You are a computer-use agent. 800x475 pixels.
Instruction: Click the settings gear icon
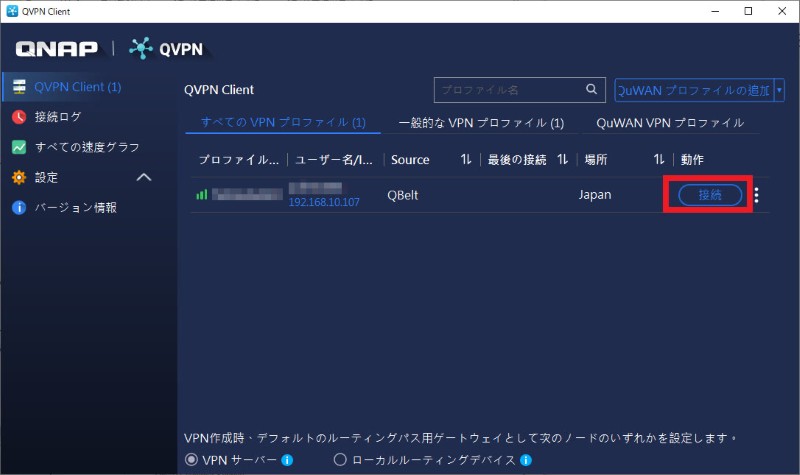pyautogui.click(x=19, y=177)
